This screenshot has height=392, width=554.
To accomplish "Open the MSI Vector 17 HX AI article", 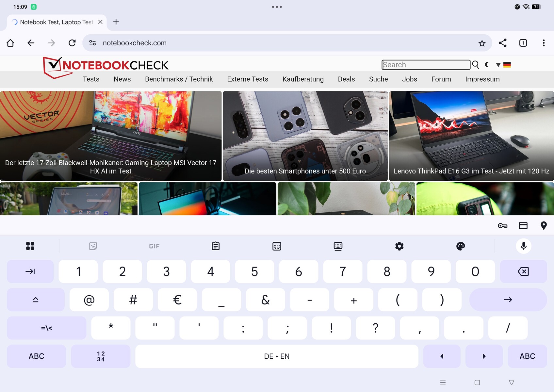I will (x=111, y=136).
